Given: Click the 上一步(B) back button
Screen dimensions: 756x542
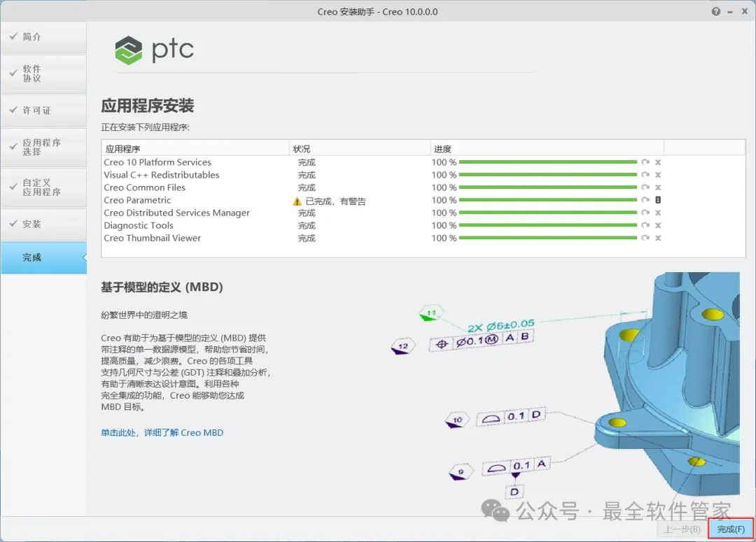Looking at the screenshot, I should click(682, 529).
